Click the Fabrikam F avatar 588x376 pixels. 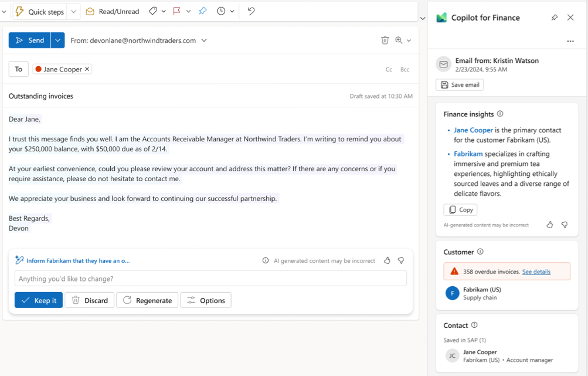pyautogui.click(x=452, y=293)
